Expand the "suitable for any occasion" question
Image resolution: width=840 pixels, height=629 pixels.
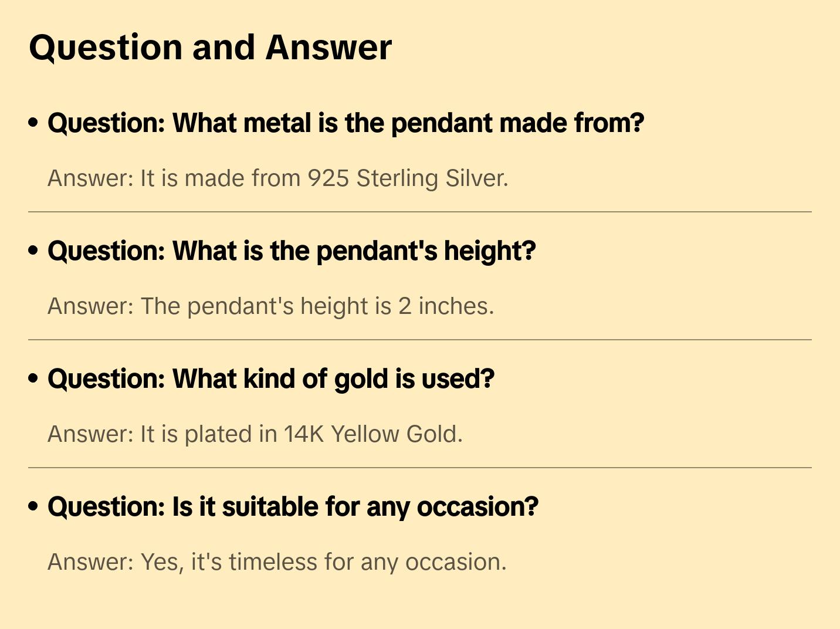pos(293,507)
